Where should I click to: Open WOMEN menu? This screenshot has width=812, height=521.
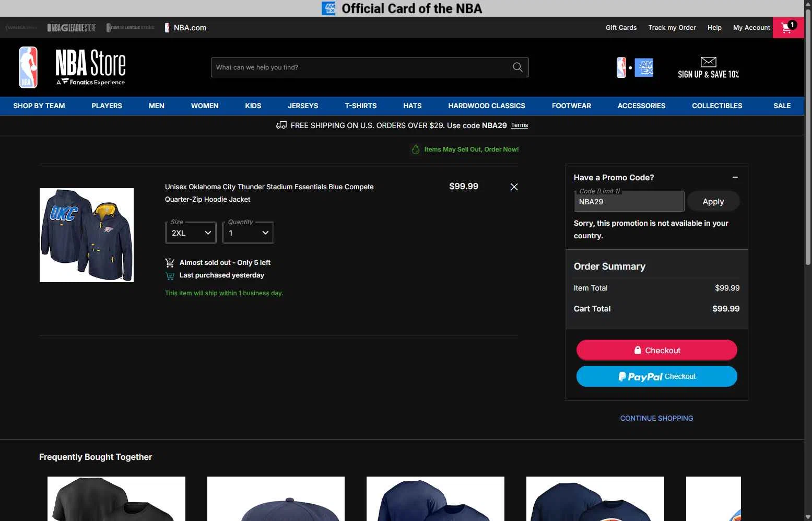tap(205, 106)
